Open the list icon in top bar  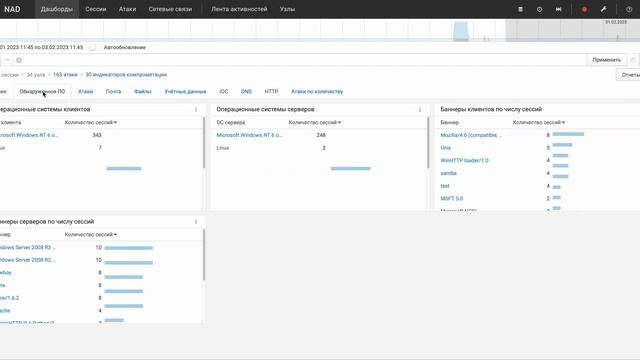(520, 9)
